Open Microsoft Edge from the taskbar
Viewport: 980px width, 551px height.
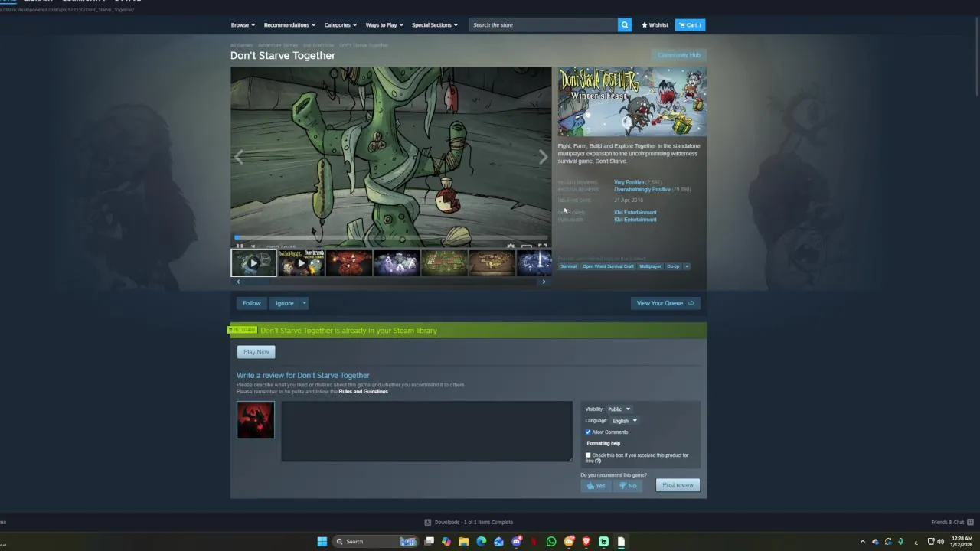(x=482, y=541)
